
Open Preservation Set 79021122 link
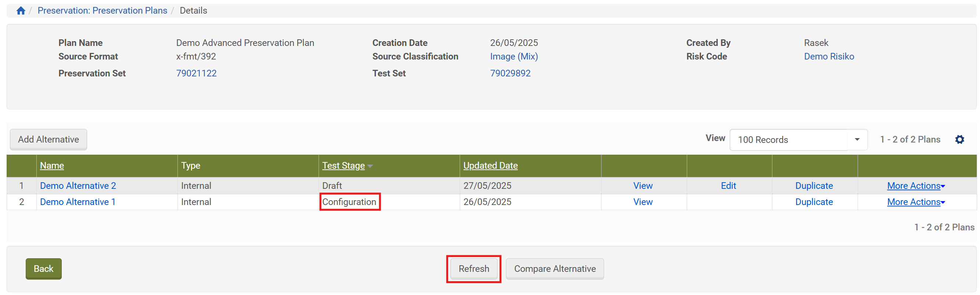click(x=196, y=73)
